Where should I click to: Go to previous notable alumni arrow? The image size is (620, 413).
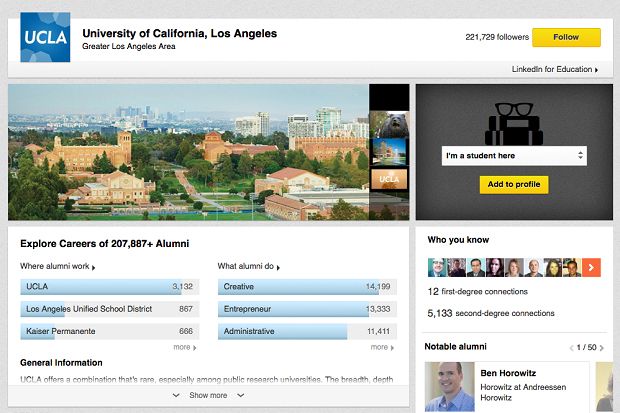[x=571, y=348]
